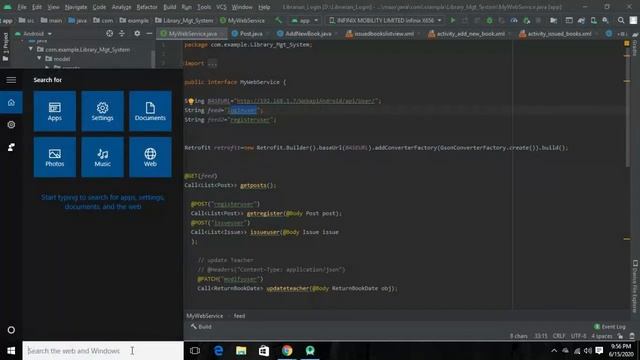The height and width of the screenshot is (360, 640).
Task: Switch to Android Studio taskbar icon
Action: click(x=310, y=351)
